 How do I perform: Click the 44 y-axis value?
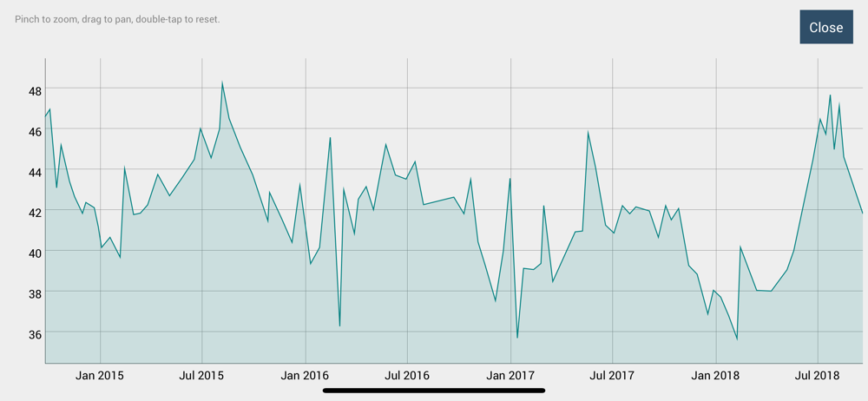tap(35, 172)
